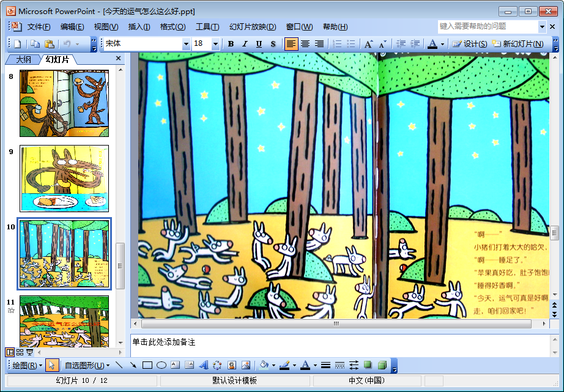
Task: Click the Undo arrow icon
Action: tap(67, 44)
